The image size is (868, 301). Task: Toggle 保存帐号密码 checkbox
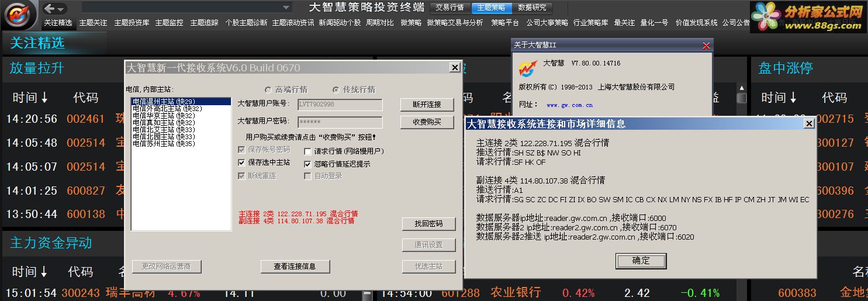click(x=241, y=150)
